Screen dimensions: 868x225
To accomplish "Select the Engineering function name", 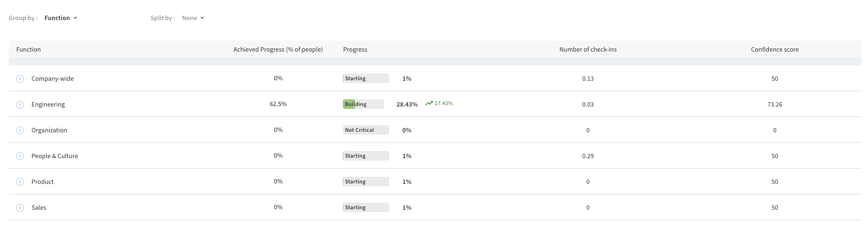I will (48, 105).
